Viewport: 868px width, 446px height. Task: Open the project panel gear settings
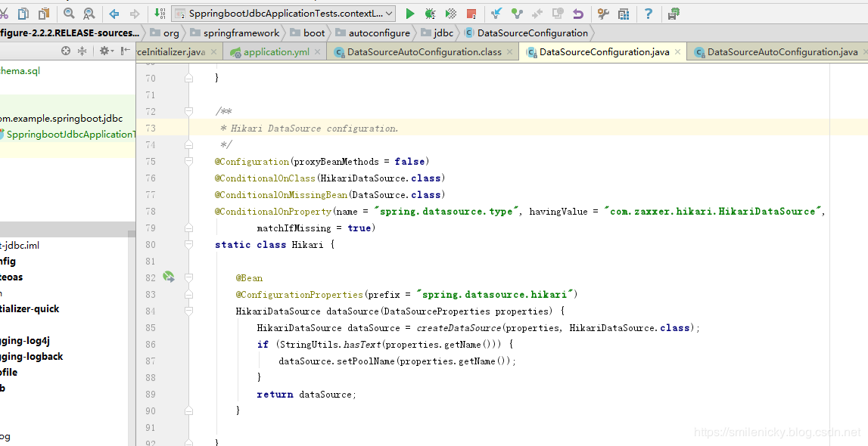point(106,51)
